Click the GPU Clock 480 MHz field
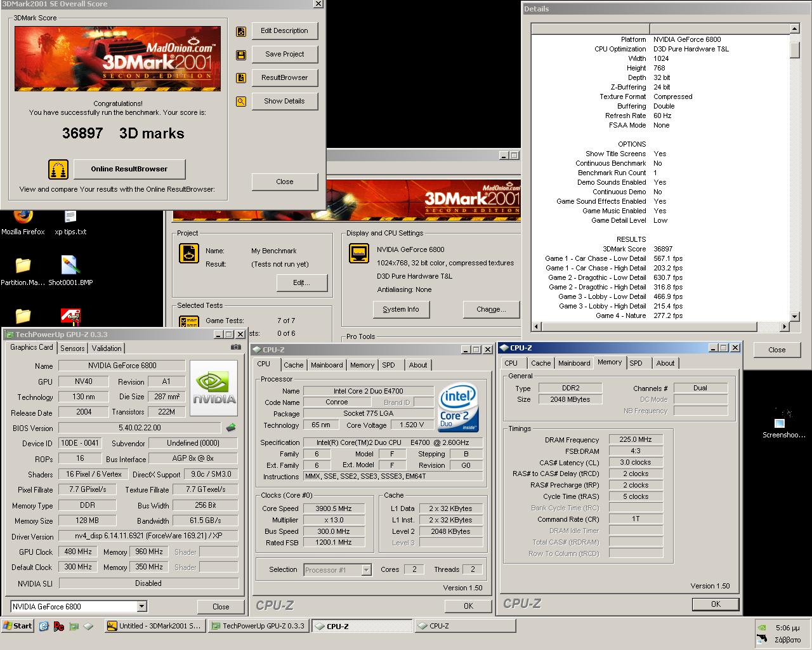 coord(78,552)
